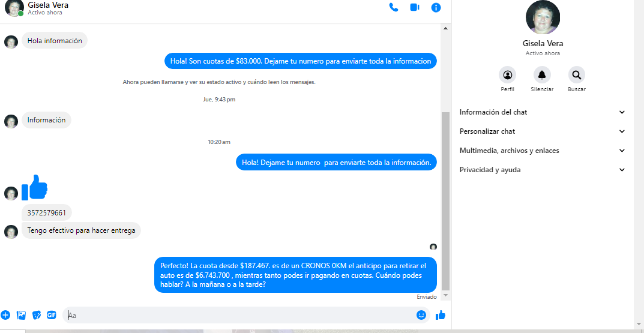Viewport: 644px width, 333px height.
Task: Click the Gisela Vera name in header
Action: tap(48, 5)
